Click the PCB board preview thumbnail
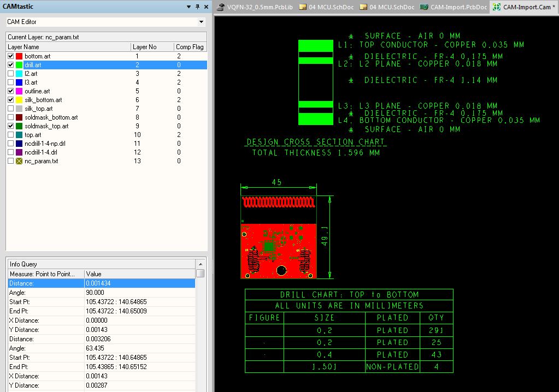559x392 pixels. [279, 237]
